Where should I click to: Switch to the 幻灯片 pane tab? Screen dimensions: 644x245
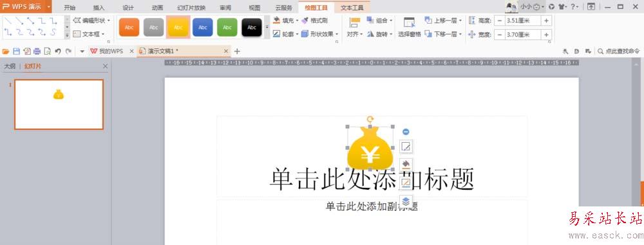[33, 66]
